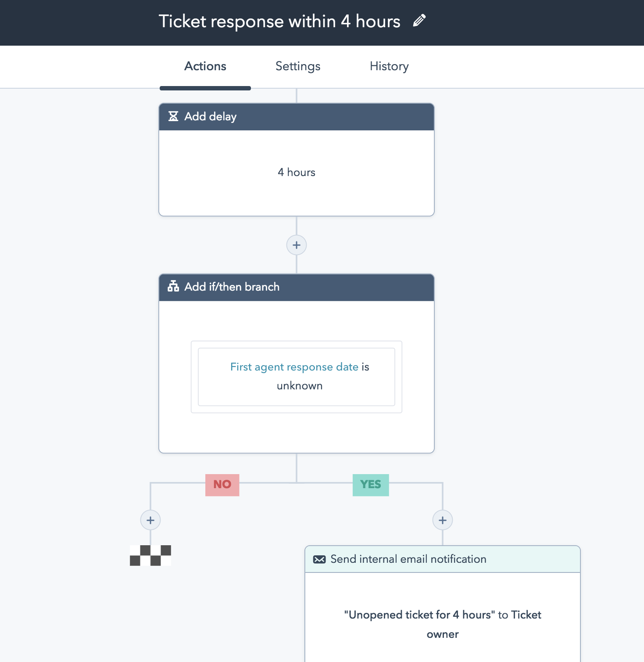Click the branch icon on if/then card
This screenshot has height=662, width=644.
point(173,287)
